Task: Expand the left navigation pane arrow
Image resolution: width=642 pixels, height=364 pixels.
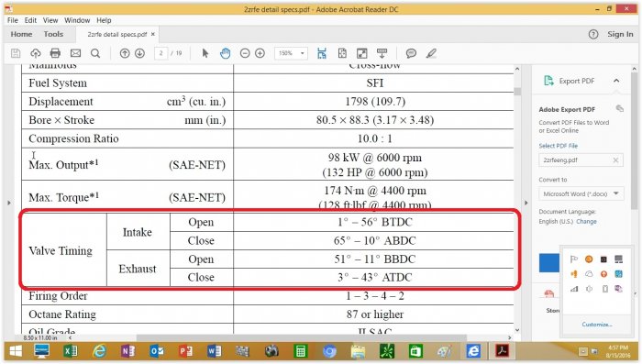Action: 8,203
